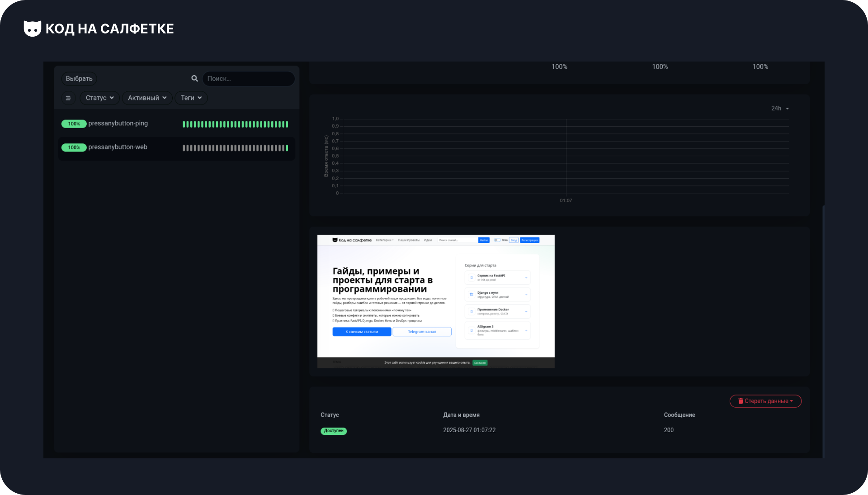Focus the Поиск search field
The height and width of the screenshot is (495, 868).
coord(249,79)
